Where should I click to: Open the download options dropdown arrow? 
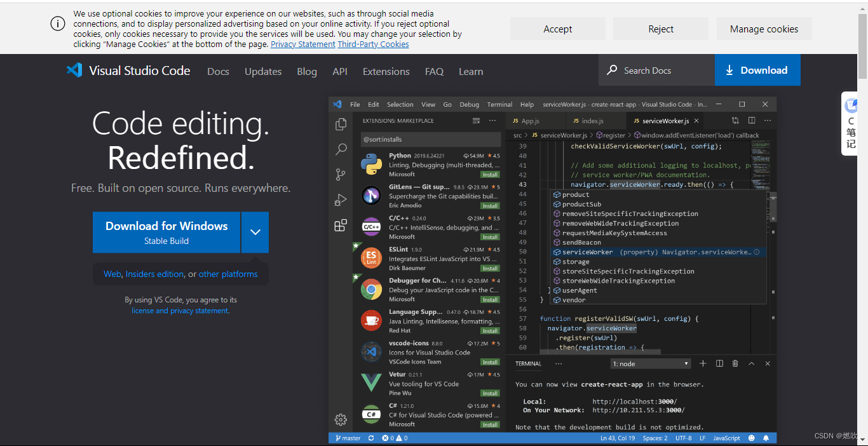pyautogui.click(x=255, y=232)
